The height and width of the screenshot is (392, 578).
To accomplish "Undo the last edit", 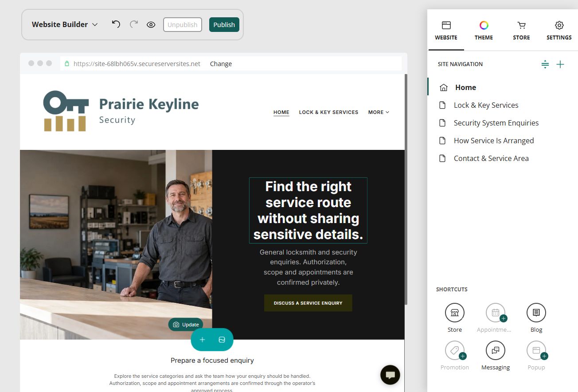I will pos(116,24).
